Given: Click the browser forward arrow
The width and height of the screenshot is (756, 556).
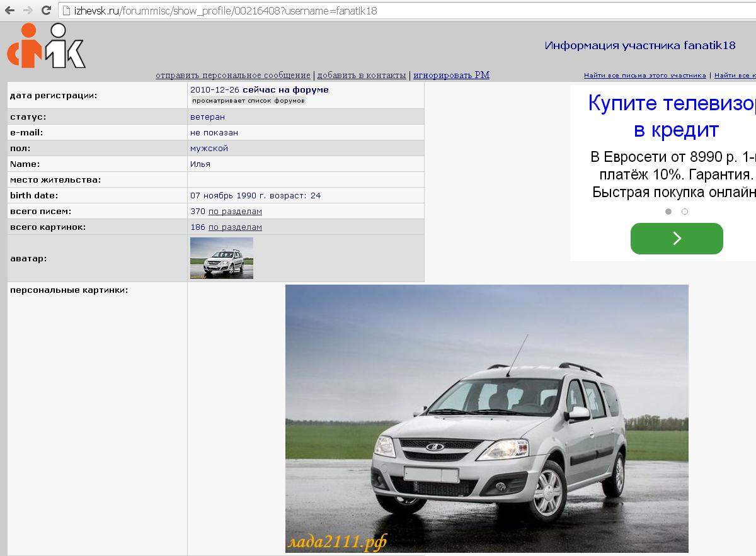Looking at the screenshot, I should 28,10.
